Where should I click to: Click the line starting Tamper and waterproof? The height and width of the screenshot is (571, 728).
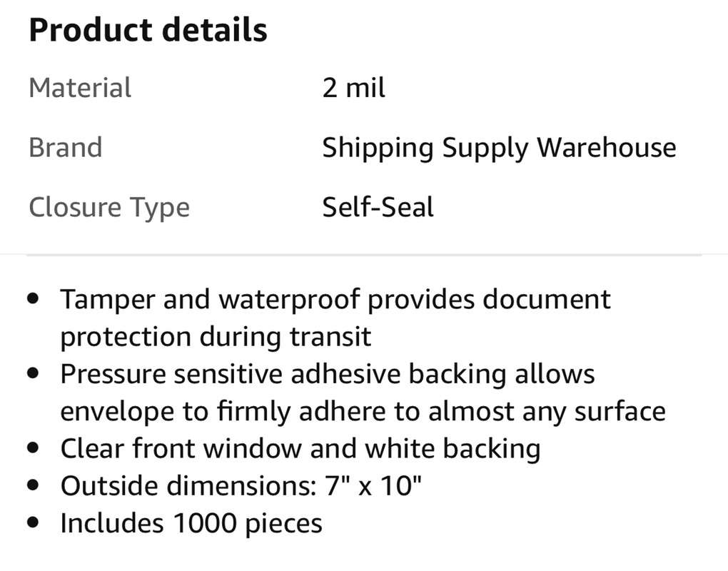coord(335,299)
